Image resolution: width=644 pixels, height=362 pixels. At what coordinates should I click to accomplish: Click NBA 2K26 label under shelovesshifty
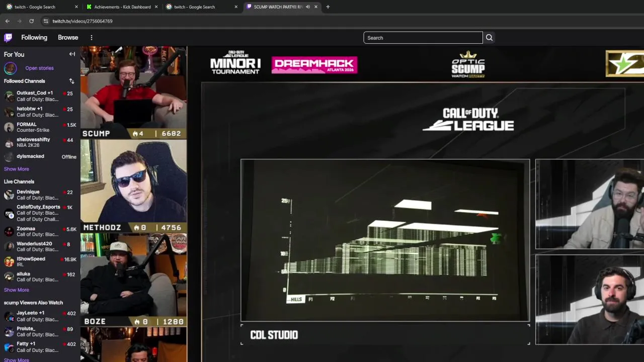28,145
